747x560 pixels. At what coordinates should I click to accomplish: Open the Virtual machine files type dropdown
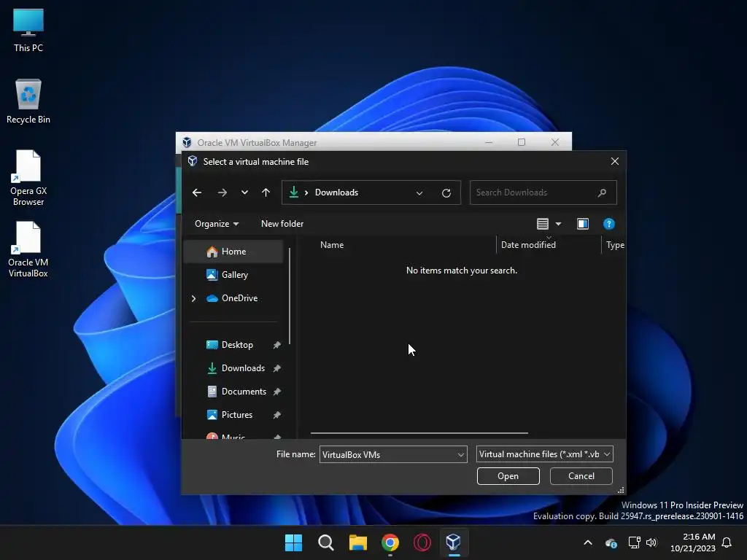pos(544,454)
